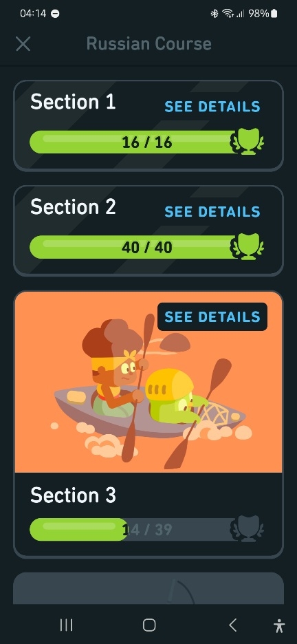
Task: Open Section 1 SEE DETAILS link
Action: click(212, 107)
